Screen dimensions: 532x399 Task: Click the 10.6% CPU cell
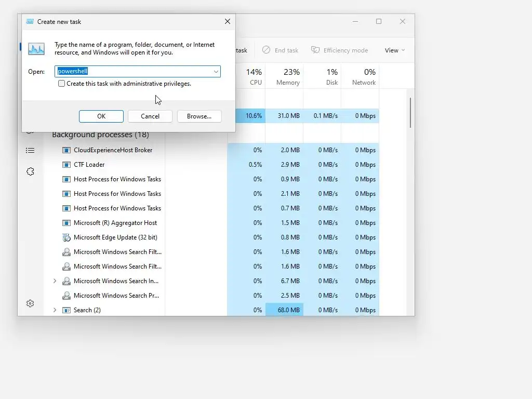251,116
